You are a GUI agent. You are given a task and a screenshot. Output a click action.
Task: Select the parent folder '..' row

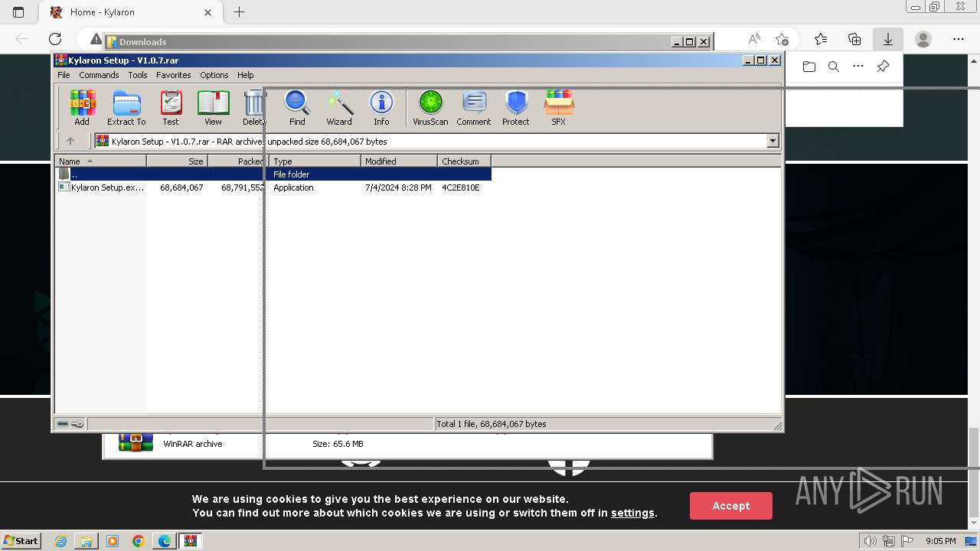(x=273, y=174)
